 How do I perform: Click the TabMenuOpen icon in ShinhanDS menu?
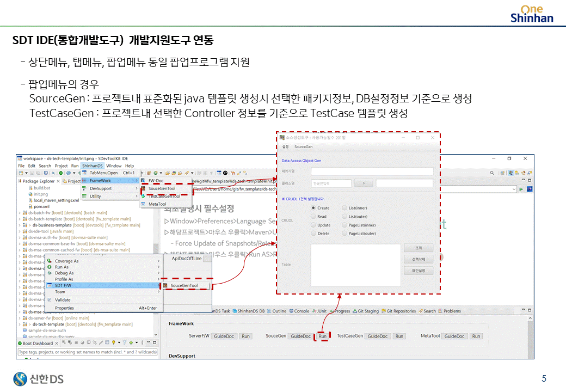[84, 173]
